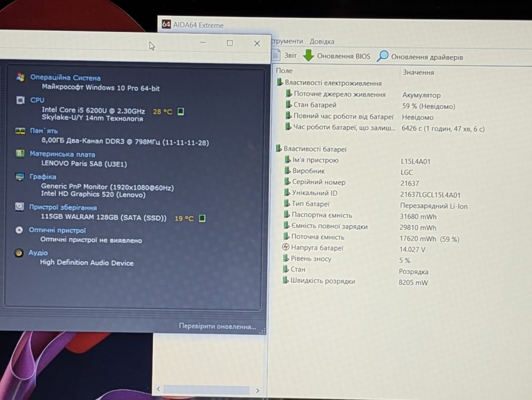Image resolution: width=532 pixels, height=400 pixels.
Task: Select the Поточне джерело живлення row icon
Action: [x=288, y=93]
